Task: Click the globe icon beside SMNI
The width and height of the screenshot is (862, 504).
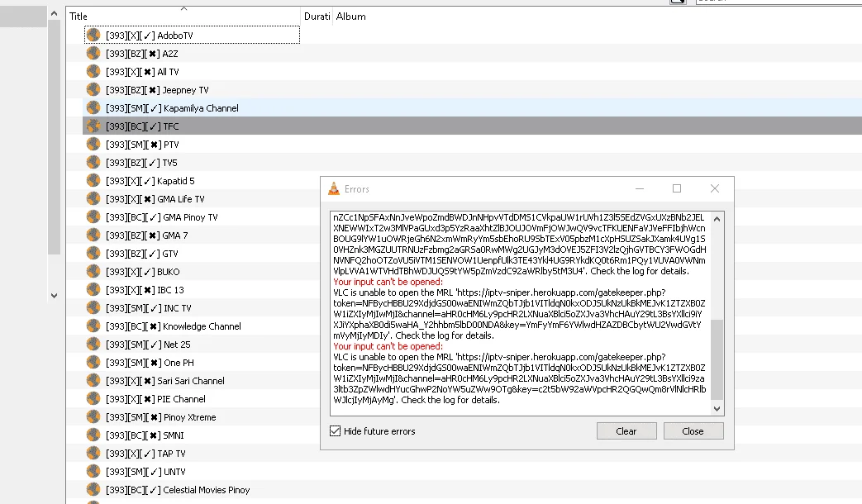Action: [93, 435]
